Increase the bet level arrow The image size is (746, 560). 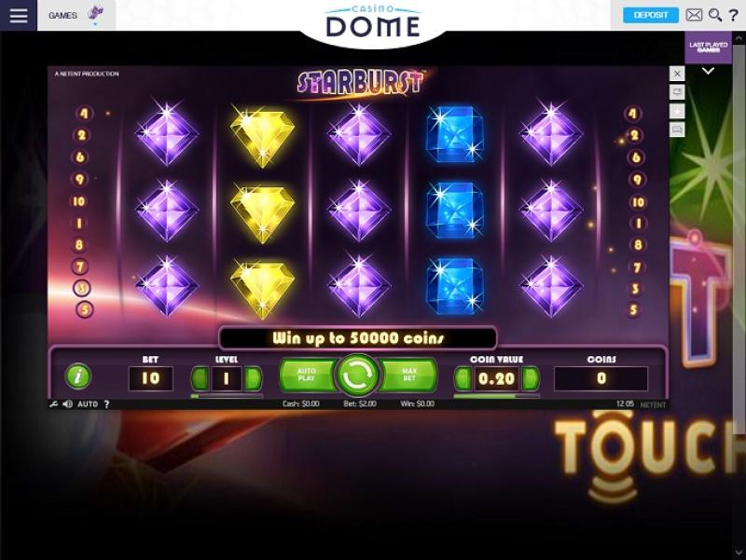[x=253, y=378]
